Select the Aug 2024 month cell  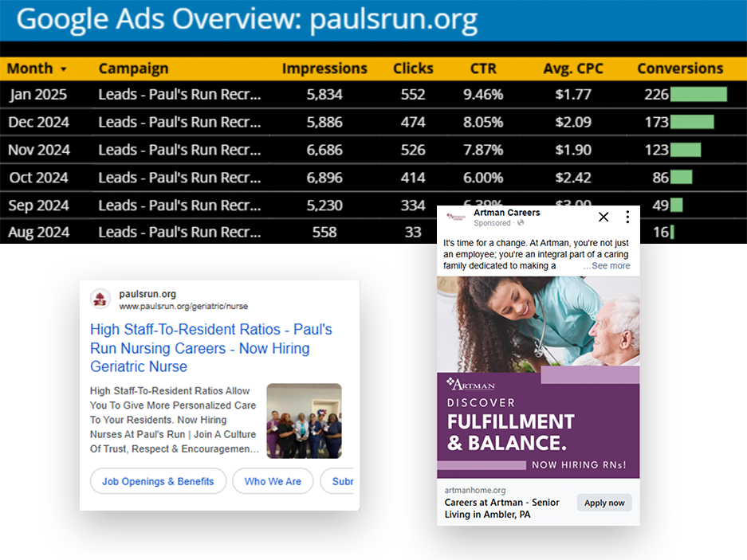(x=38, y=233)
